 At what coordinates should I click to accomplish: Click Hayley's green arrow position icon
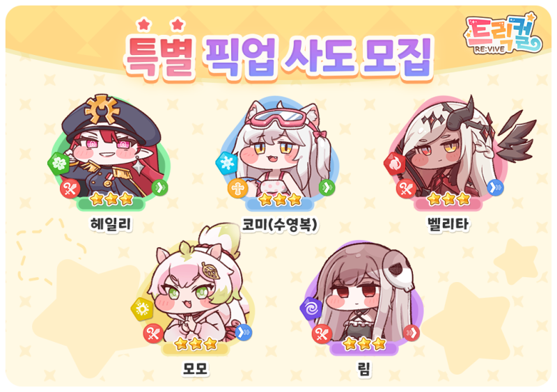pyautogui.click(x=159, y=187)
